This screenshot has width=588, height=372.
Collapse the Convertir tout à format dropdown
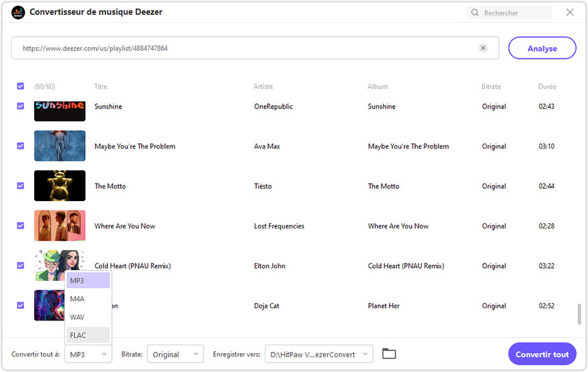88,354
